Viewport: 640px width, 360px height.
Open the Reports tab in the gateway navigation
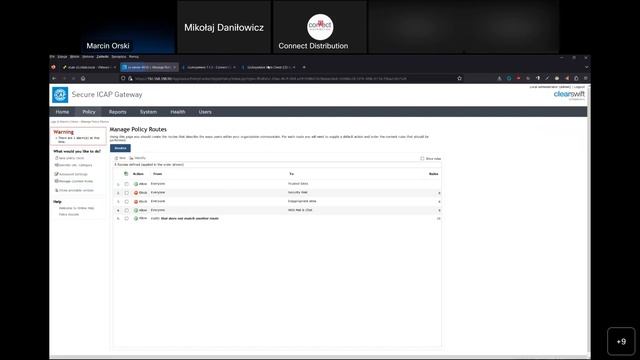point(118,112)
